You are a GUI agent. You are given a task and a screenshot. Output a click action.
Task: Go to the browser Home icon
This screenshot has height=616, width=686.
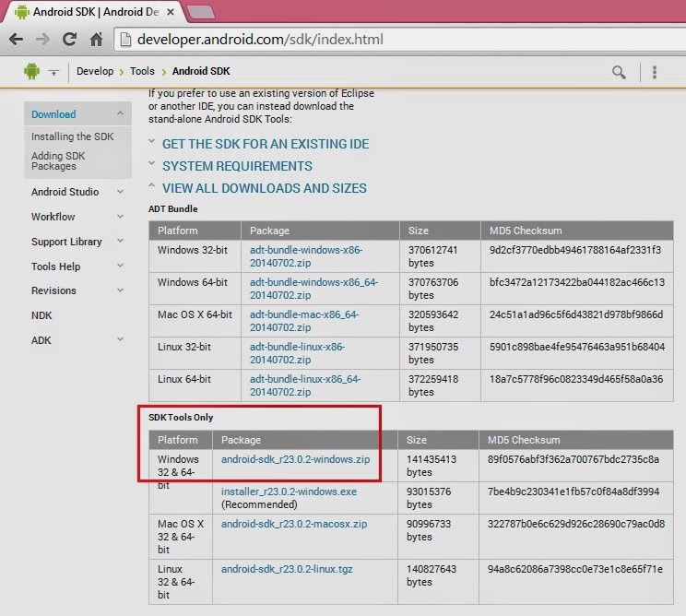[x=96, y=40]
